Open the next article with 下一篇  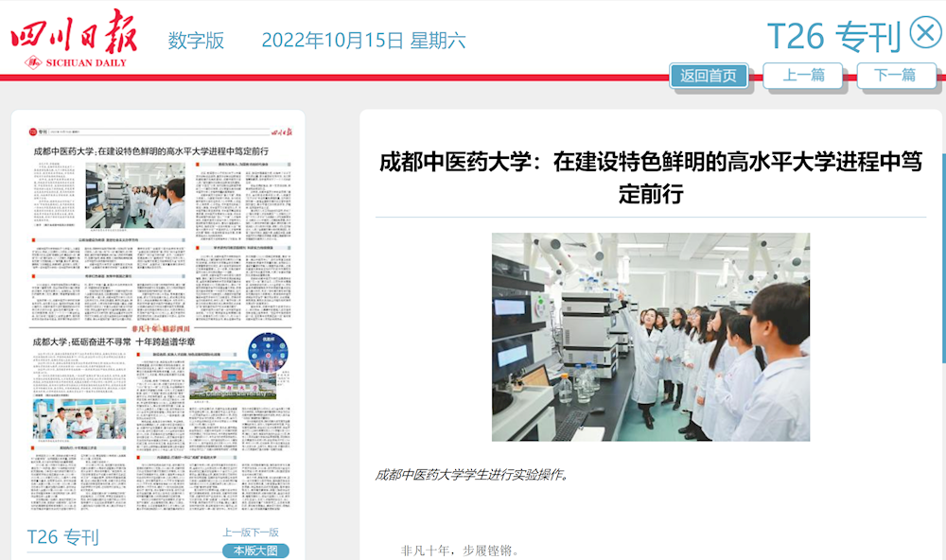pyautogui.click(x=895, y=75)
